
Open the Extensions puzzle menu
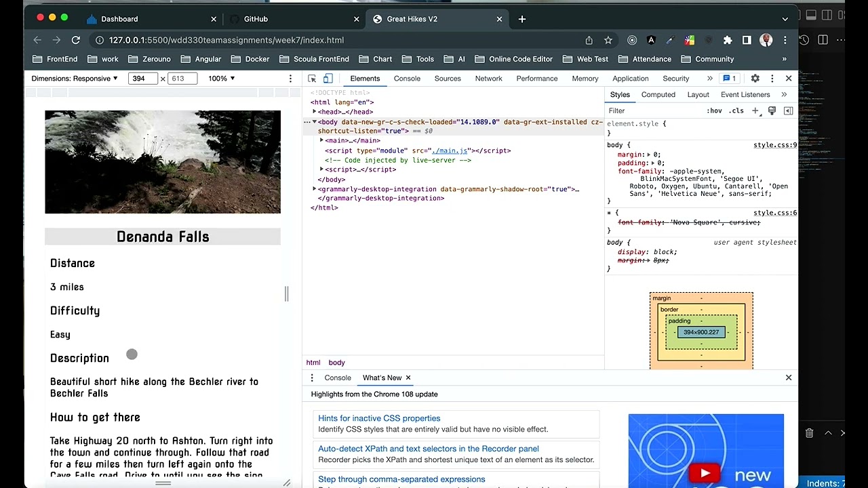[728, 40]
